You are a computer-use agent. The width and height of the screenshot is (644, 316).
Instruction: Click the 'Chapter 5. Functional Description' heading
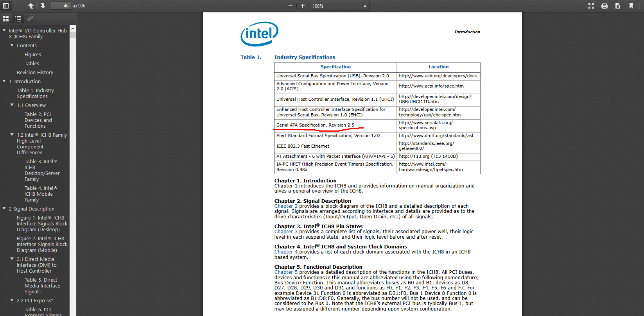click(x=318, y=267)
